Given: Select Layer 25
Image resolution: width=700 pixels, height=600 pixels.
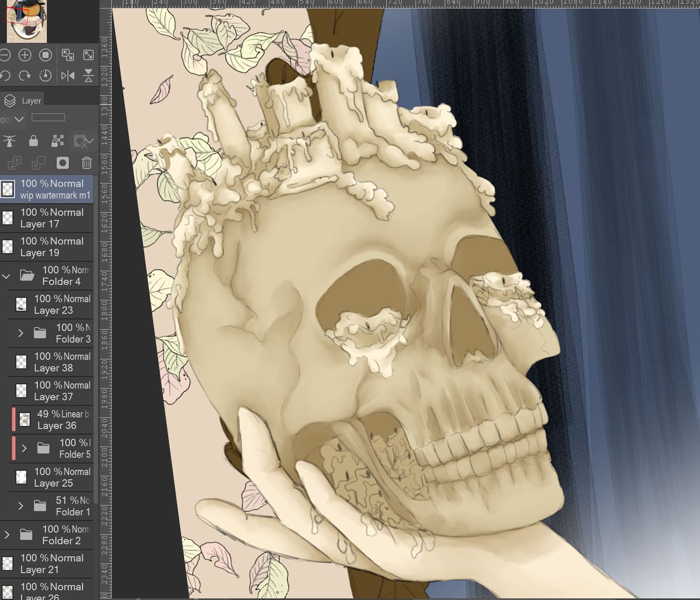Looking at the screenshot, I should pyautogui.click(x=51, y=477).
